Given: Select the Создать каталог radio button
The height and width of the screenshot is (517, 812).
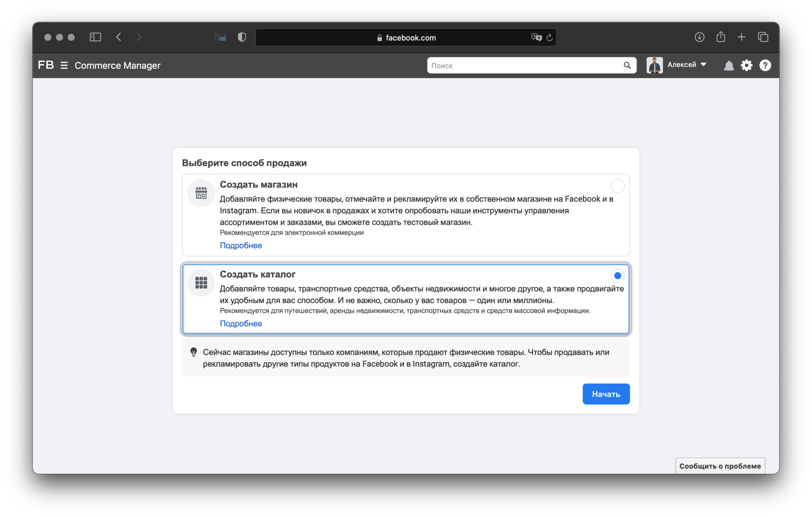Looking at the screenshot, I should [617, 276].
